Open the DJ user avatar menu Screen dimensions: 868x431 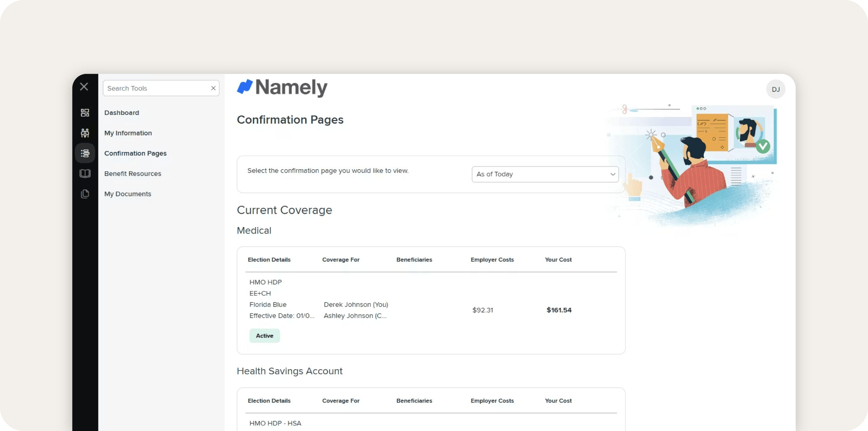pyautogui.click(x=775, y=89)
